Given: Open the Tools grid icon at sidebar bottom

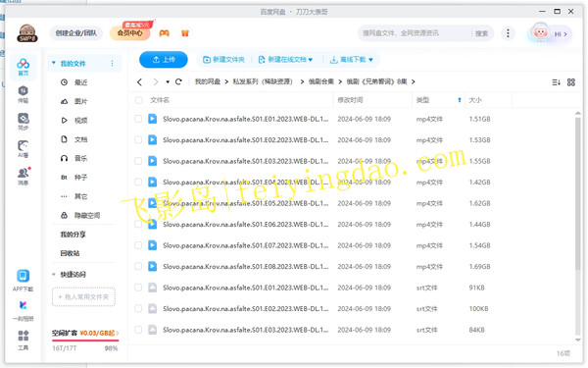Looking at the screenshot, I should [x=23, y=340].
